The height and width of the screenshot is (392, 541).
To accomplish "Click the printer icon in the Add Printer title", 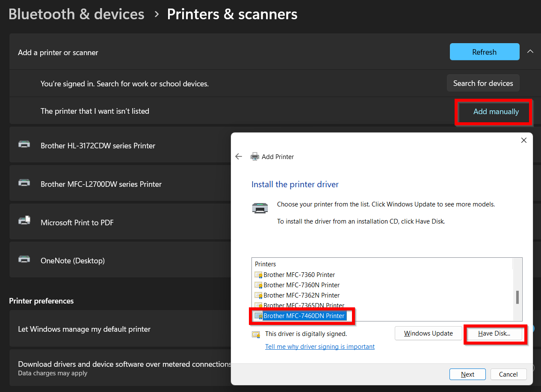I will tap(255, 157).
